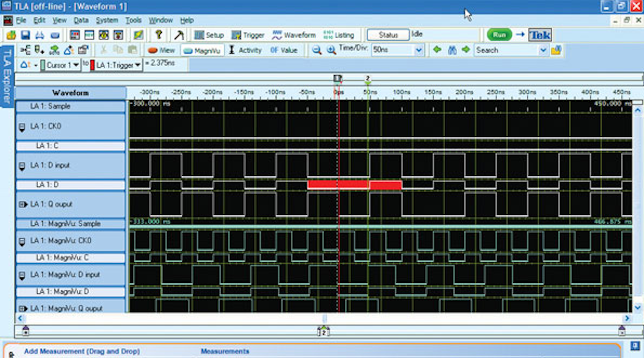Click the Status button
Image resolution: width=644 pixels, height=358 pixels.
click(388, 34)
